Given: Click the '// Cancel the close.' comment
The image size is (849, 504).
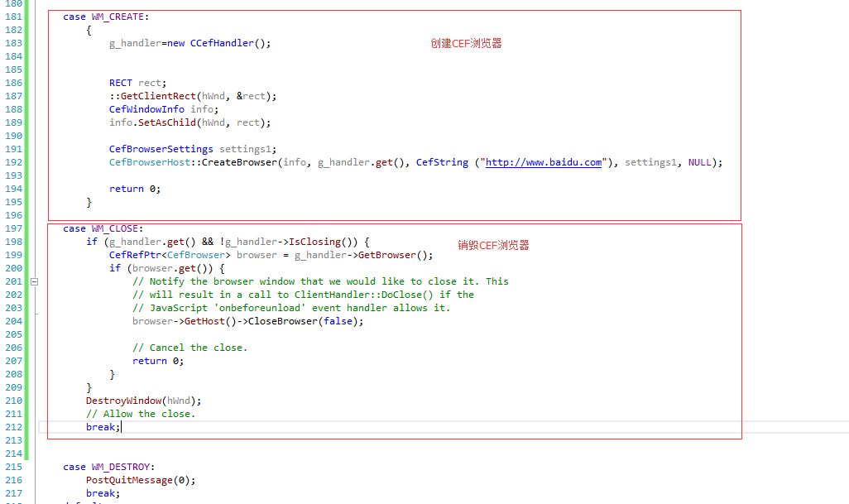Looking at the screenshot, I should 190,348.
